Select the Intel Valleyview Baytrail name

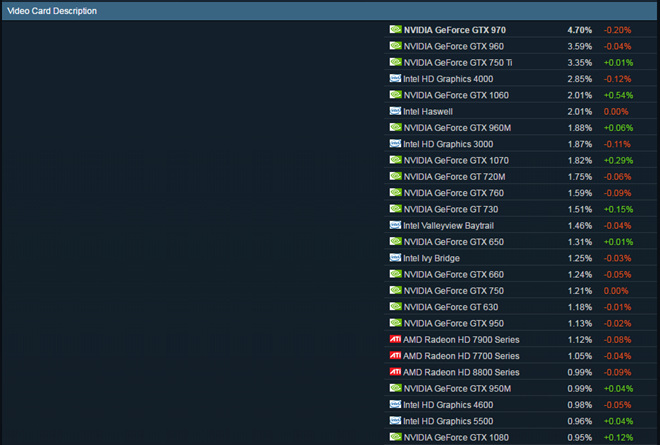(448, 226)
